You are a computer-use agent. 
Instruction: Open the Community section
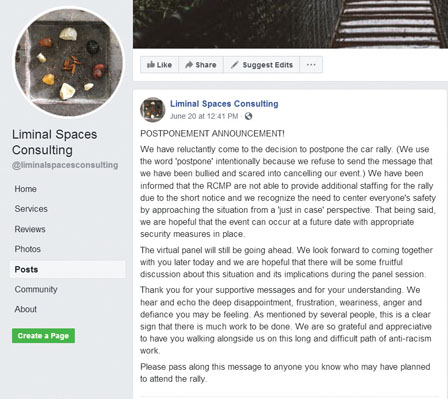(36, 289)
